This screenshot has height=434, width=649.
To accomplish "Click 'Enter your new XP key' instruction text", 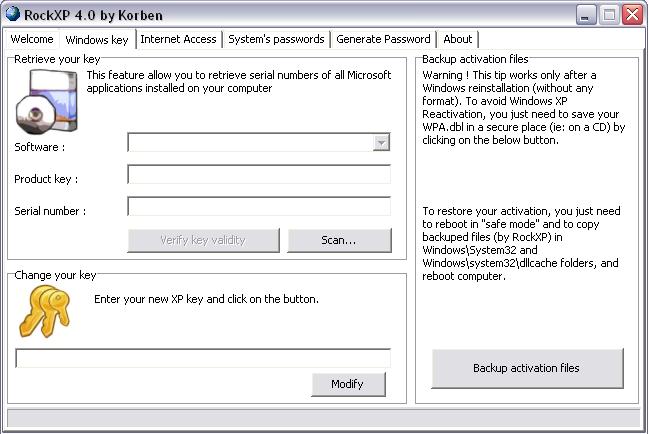I will coord(206,299).
